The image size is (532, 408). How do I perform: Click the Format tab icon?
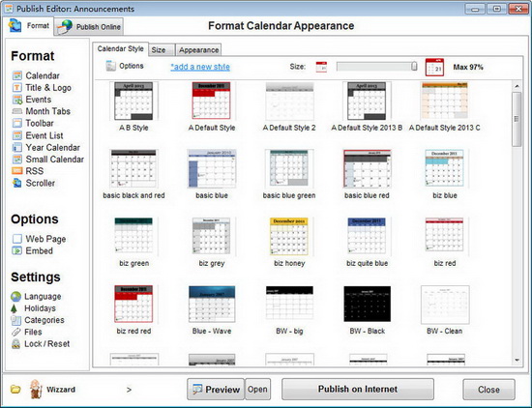pyautogui.click(x=15, y=25)
